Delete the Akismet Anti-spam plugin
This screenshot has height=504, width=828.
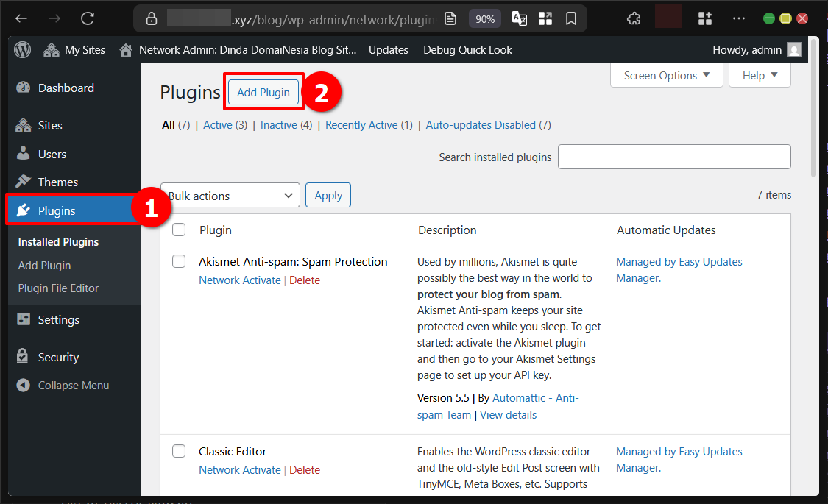[305, 280]
